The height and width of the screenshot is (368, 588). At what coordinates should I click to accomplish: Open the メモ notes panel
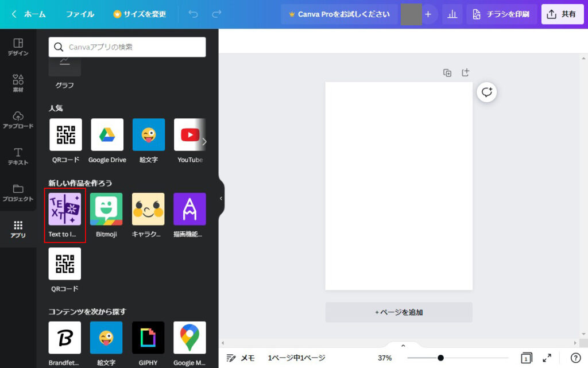[x=241, y=358]
